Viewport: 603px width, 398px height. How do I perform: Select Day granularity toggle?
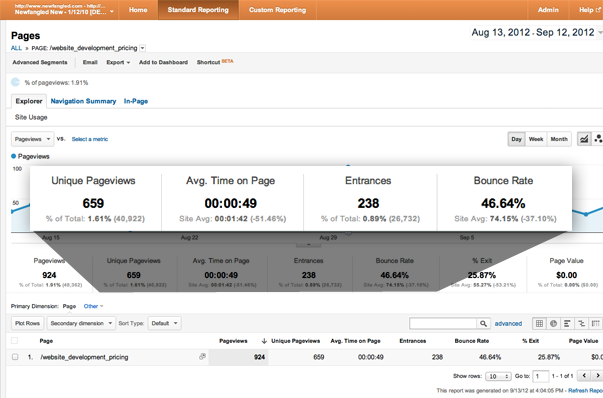pos(516,139)
